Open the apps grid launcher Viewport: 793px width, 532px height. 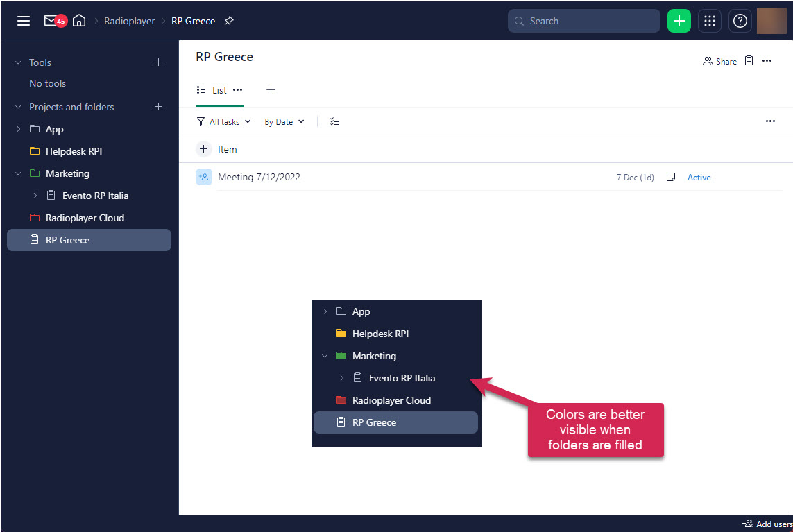[x=709, y=21]
